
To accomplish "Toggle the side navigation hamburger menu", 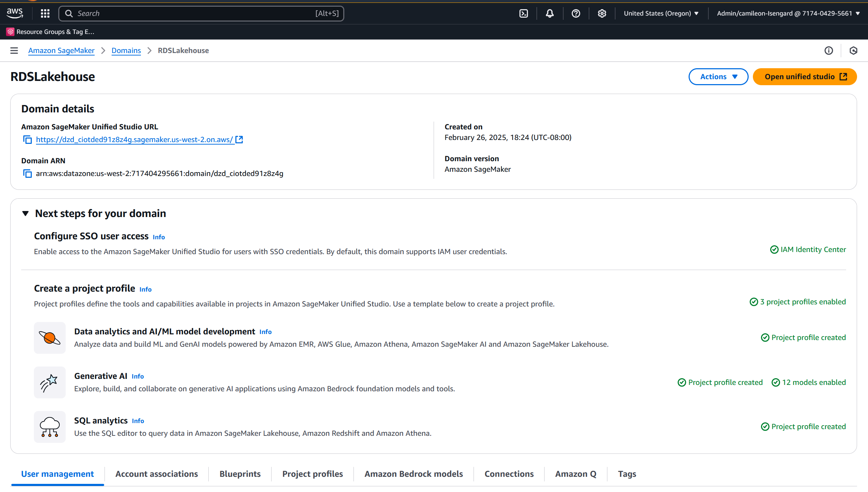I will [14, 51].
